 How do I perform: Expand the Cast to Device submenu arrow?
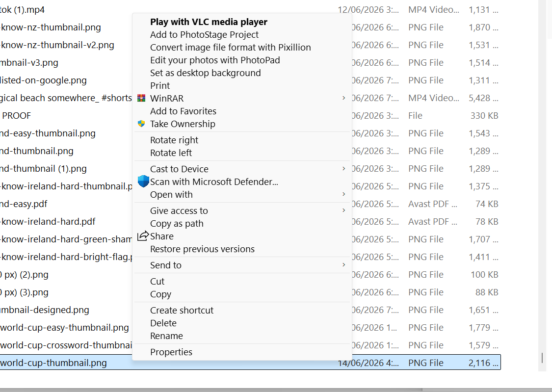[343, 169]
